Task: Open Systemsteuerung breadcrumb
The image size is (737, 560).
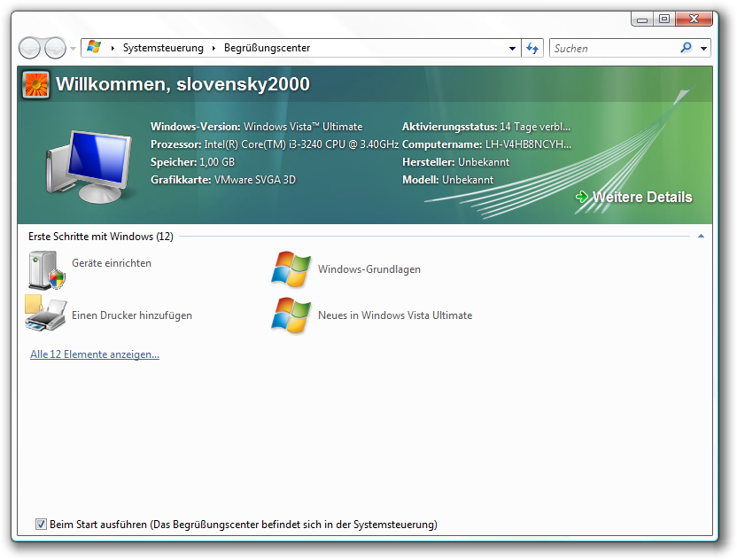Action: (x=163, y=48)
